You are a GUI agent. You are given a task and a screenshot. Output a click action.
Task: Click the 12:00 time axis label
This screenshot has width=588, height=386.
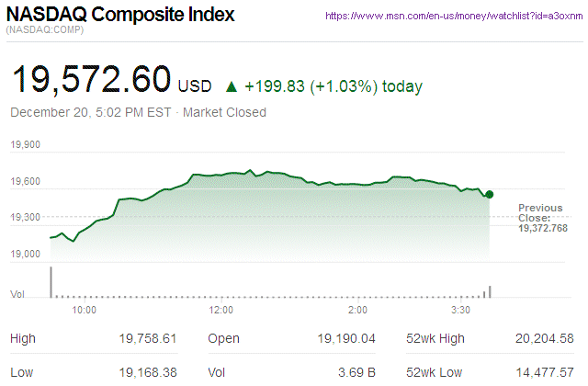pyautogui.click(x=220, y=311)
